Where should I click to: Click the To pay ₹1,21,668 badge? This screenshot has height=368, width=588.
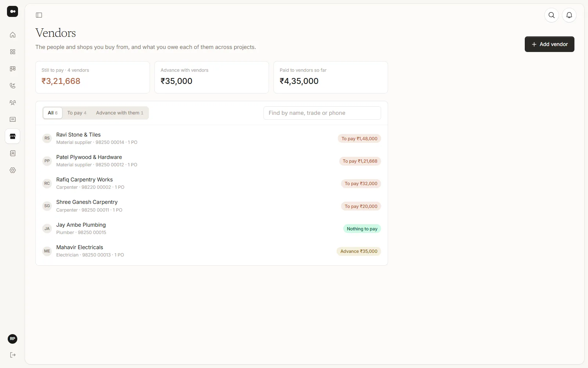click(360, 161)
